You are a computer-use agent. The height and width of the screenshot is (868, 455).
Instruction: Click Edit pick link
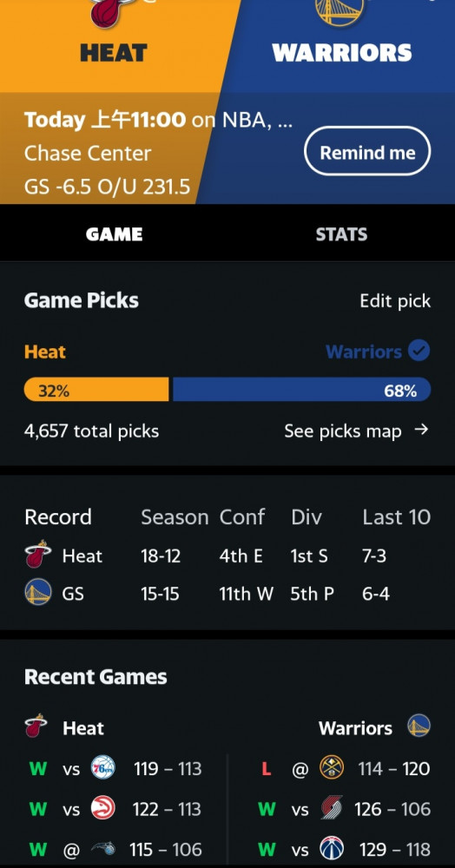395,301
